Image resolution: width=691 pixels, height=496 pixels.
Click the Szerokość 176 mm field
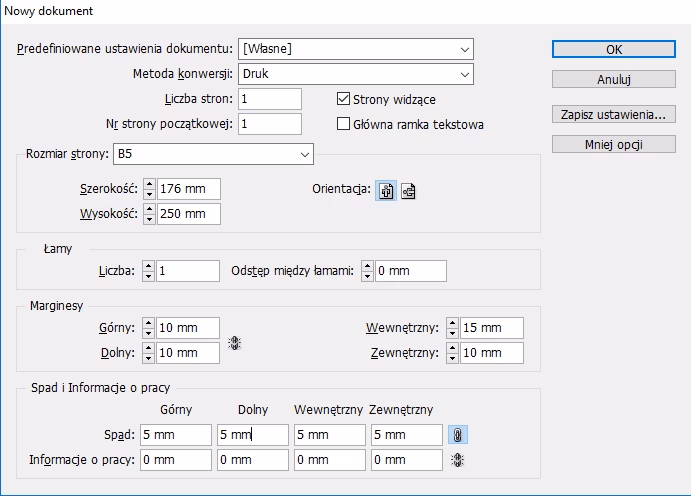[189, 189]
